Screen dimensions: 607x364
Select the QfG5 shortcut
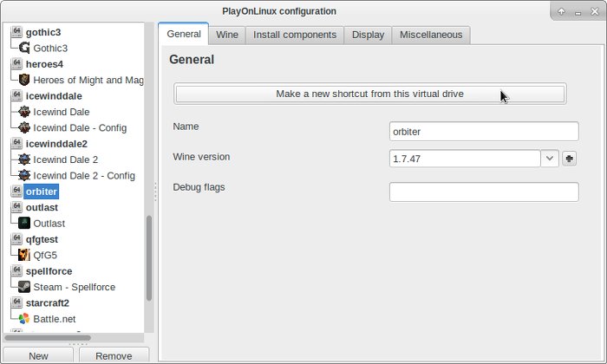click(45, 255)
